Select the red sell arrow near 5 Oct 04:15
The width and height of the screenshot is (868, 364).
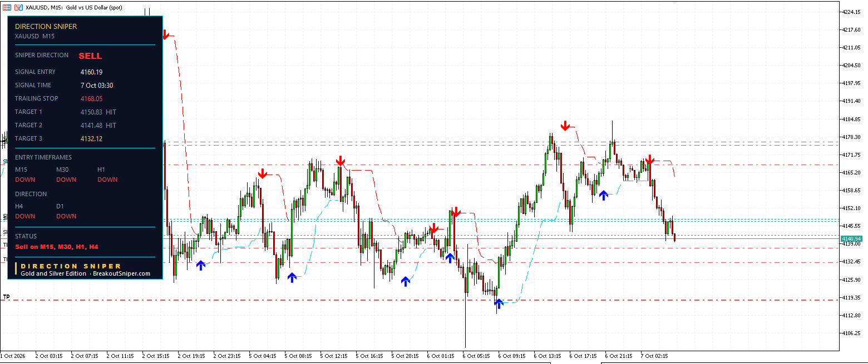pos(262,174)
